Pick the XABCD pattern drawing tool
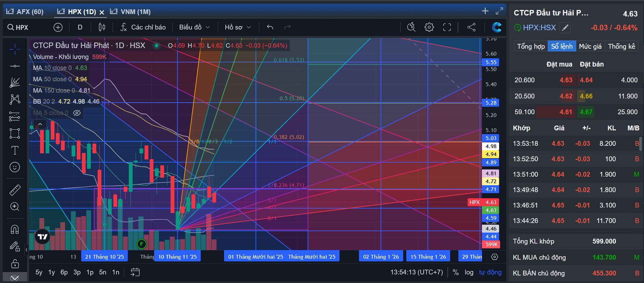 [x=15, y=99]
